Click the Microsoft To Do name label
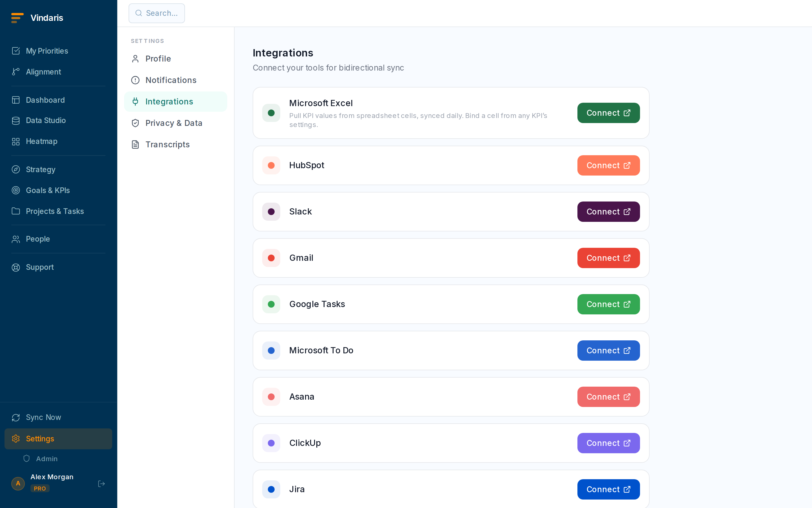The width and height of the screenshot is (812, 508). click(321, 351)
